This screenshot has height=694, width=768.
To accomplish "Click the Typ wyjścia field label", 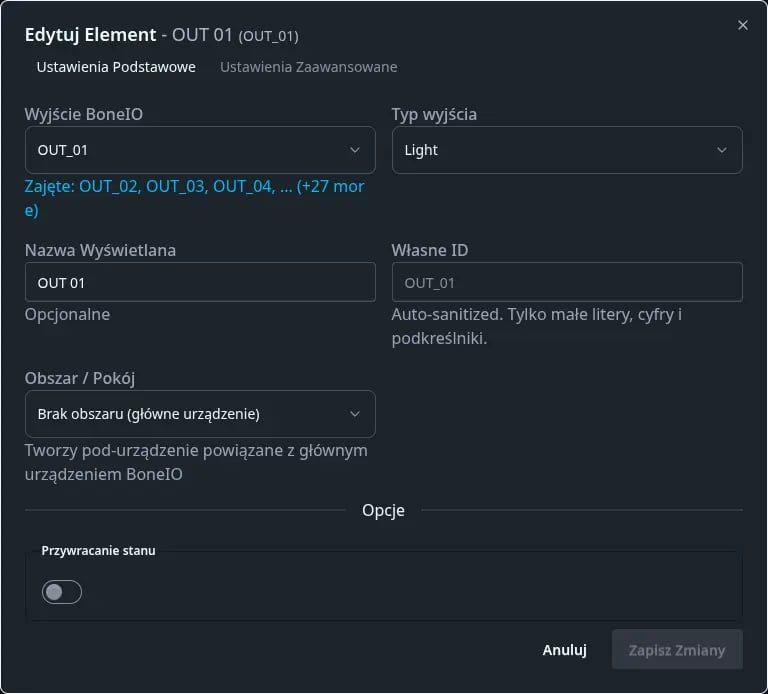I will [434, 114].
